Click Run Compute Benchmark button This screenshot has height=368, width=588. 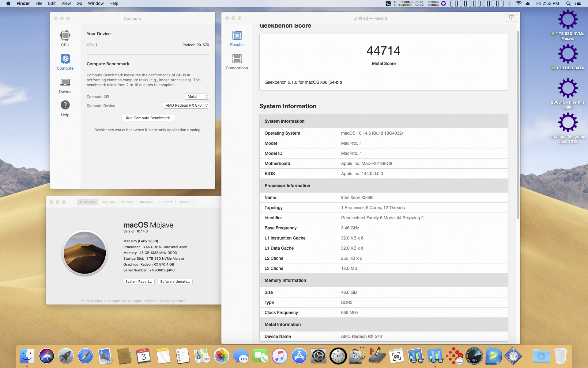point(147,118)
